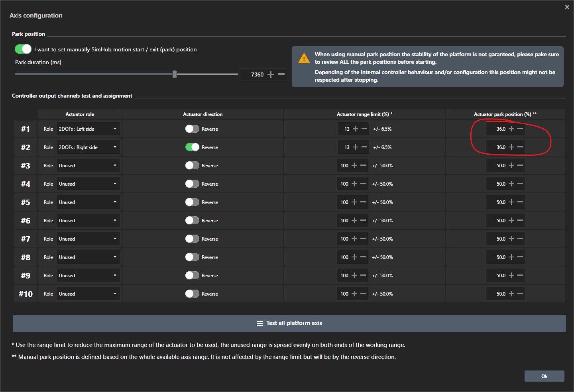Image resolution: width=574 pixels, height=392 pixels.
Task: Decrease park duration with minus icon
Action: click(281, 74)
